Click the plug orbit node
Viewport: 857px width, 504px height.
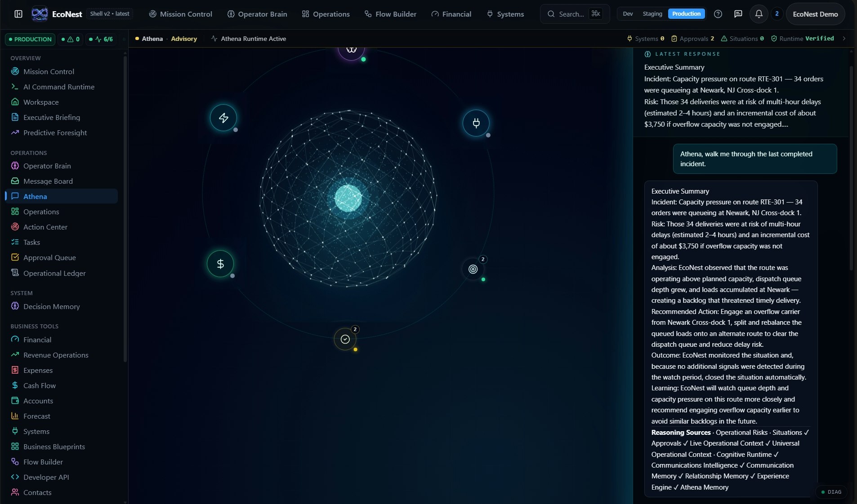pyautogui.click(x=476, y=123)
